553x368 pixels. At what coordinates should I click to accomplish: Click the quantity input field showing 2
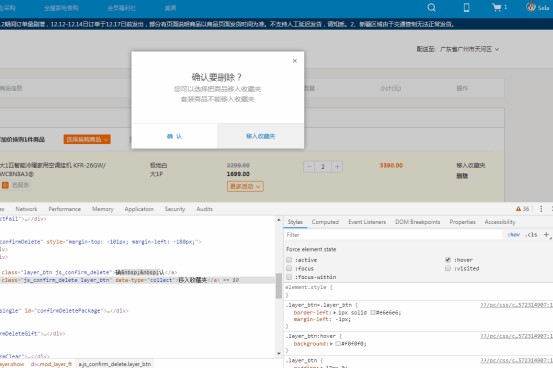[x=323, y=167]
